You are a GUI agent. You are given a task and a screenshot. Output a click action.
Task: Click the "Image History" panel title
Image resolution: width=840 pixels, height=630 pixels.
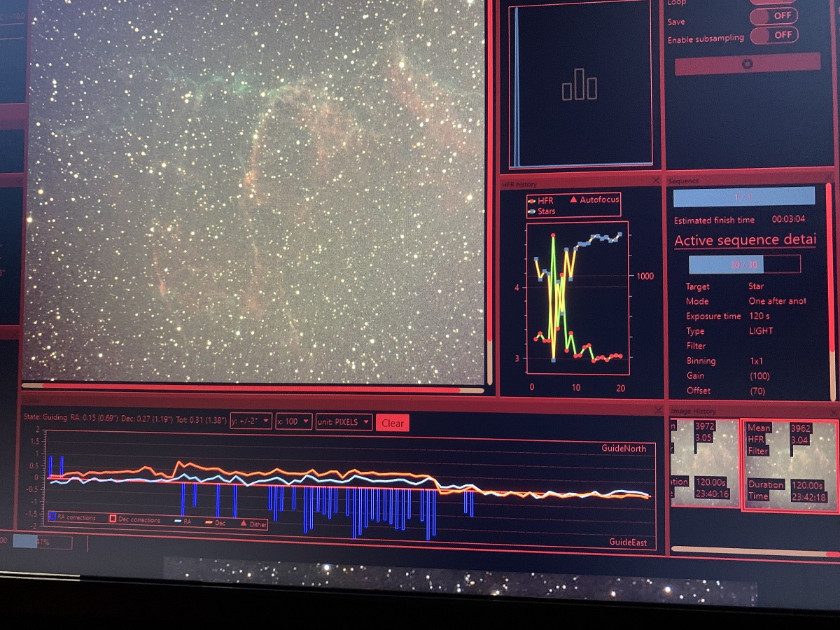694,411
